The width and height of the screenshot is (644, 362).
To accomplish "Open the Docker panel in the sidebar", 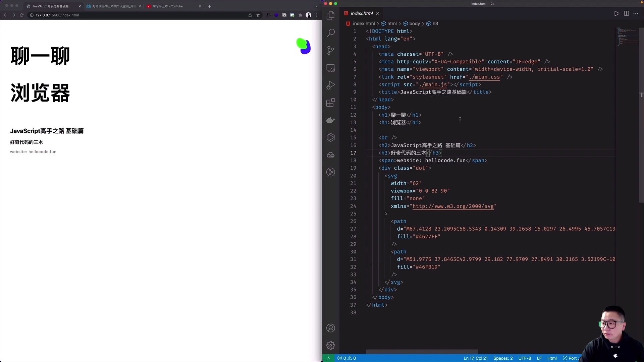I will (331, 120).
